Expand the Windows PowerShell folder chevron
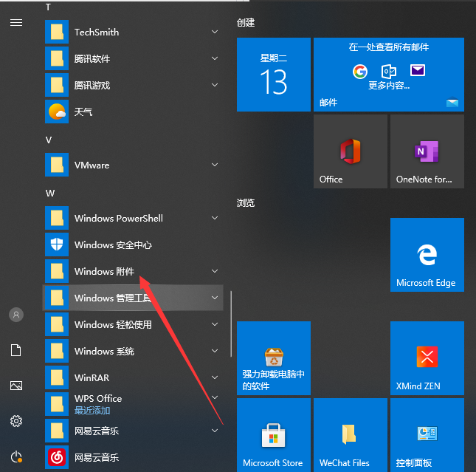Viewport: 476px width, 472px height. pos(215,218)
